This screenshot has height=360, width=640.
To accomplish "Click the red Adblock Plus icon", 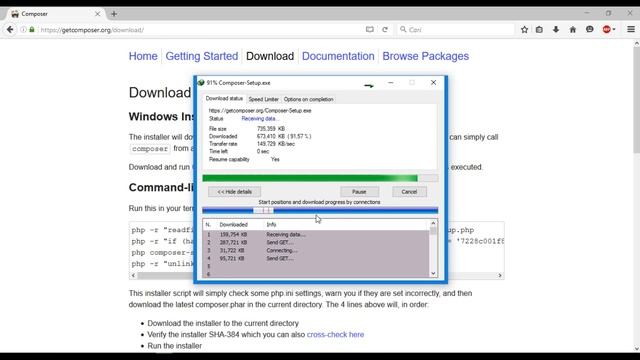I will (607, 29).
